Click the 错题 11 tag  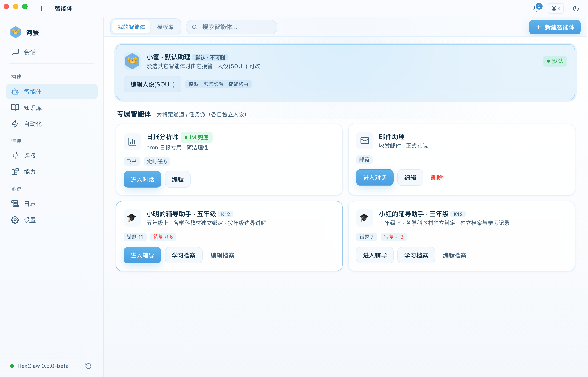click(x=135, y=237)
